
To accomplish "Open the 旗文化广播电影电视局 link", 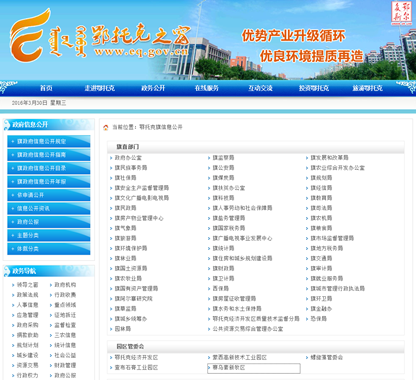I will pyautogui.click(x=142, y=198).
